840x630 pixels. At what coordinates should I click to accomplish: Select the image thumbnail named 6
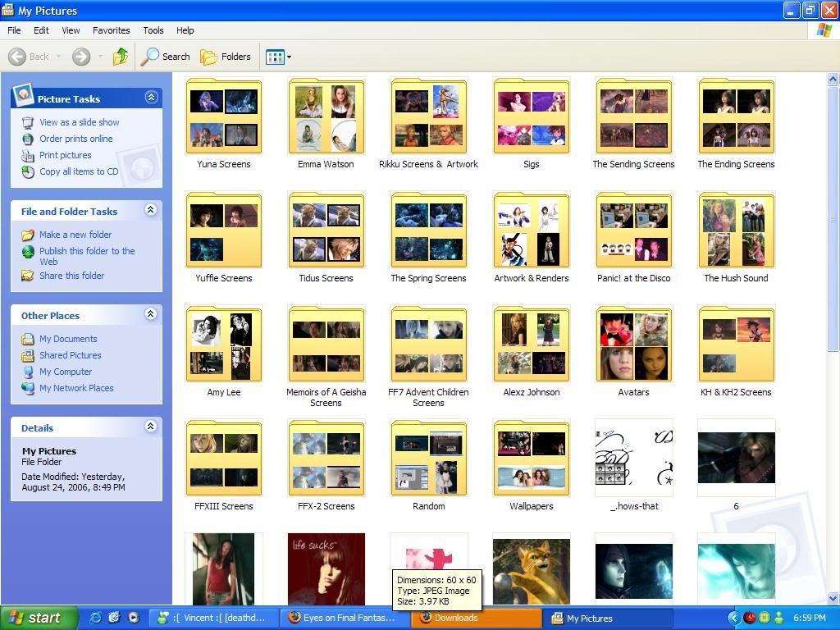tap(736, 458)
